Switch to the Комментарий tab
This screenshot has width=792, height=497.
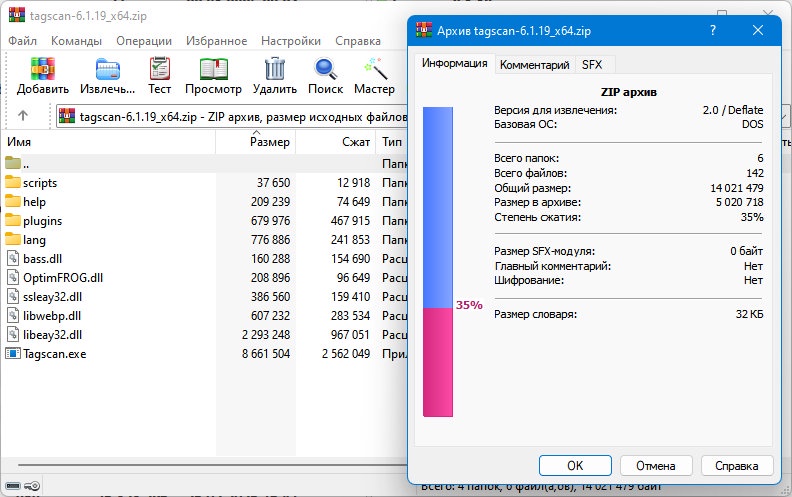pyautogui.click(x=534, y=65)
